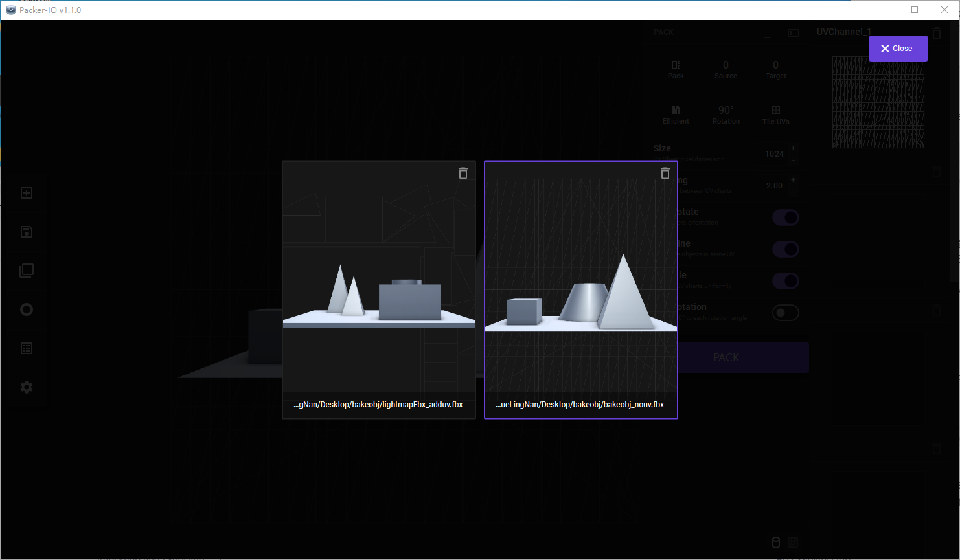Click the list sidebar icon
Viewport: 960px width, 560px height.
27,348
